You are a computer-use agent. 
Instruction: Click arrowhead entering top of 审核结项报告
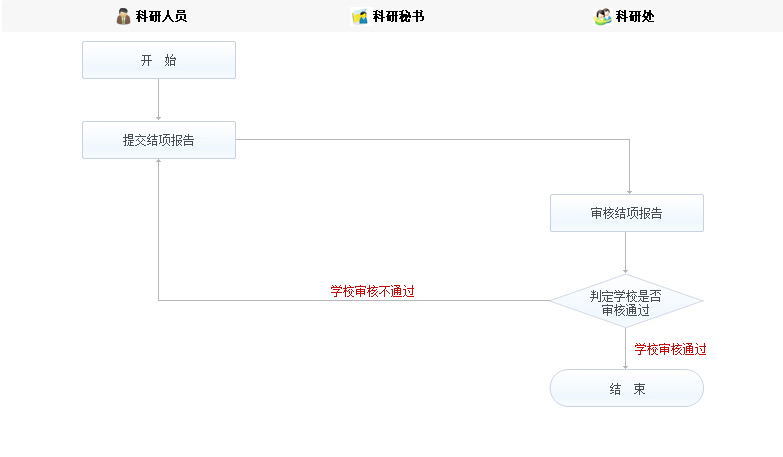pos(630,191)
